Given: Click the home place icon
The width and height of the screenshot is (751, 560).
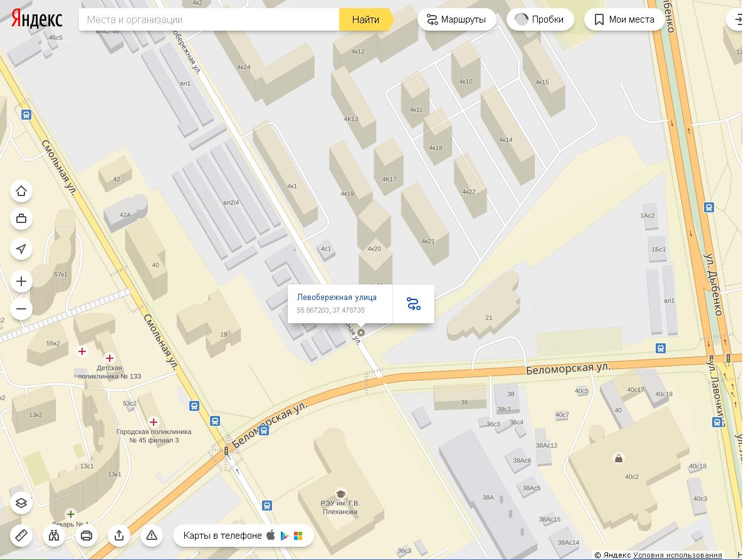Looking at the screenshot, I should [21, 191].
